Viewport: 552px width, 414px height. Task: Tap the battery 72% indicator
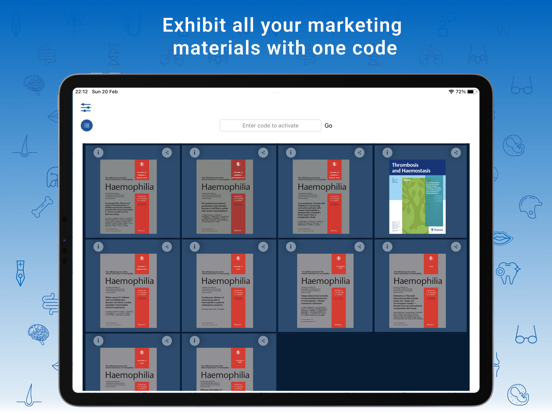(466, 92)
